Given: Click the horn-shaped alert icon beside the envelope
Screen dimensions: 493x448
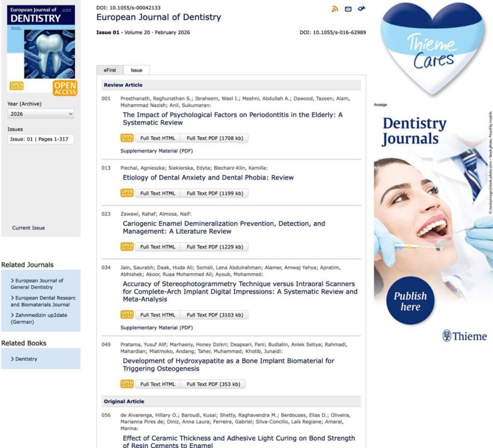Looking at the screenshot, I should (361, 8).
